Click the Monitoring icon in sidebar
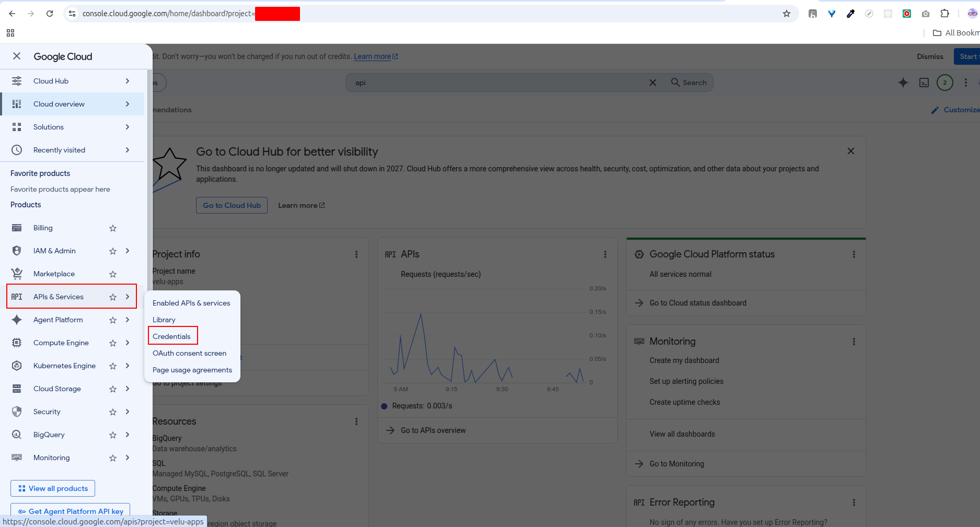 [x=17, y=458]
